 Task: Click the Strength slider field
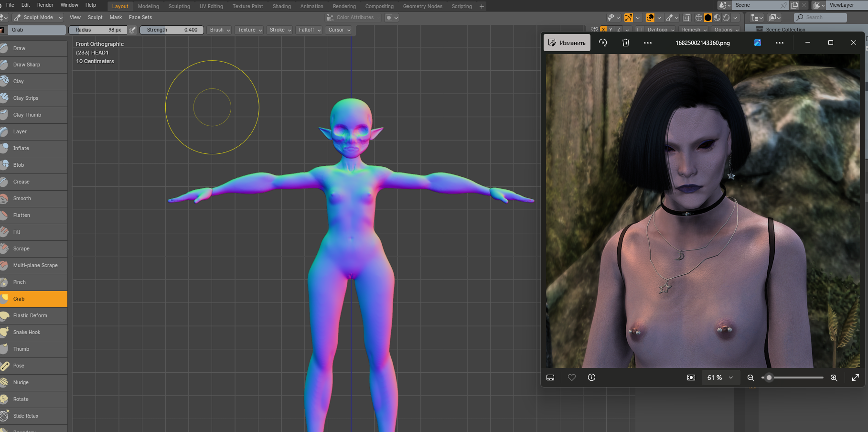click(171, 30)
